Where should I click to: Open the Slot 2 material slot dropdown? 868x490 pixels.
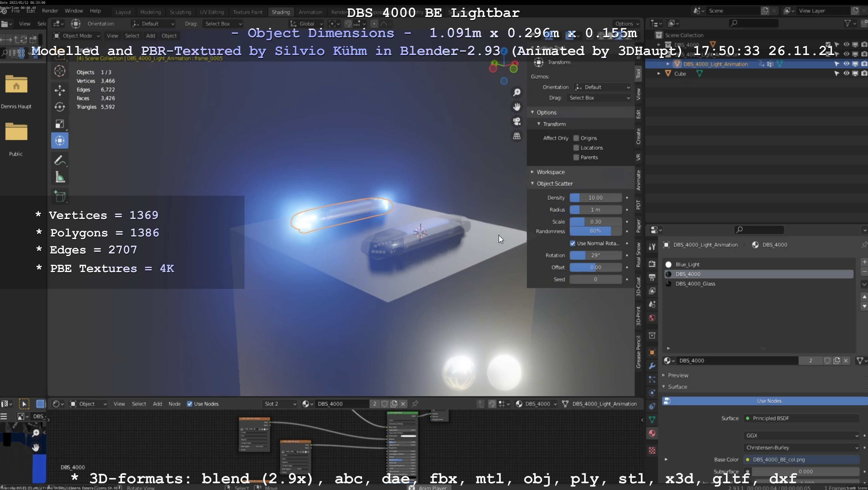tap(280, 404)
